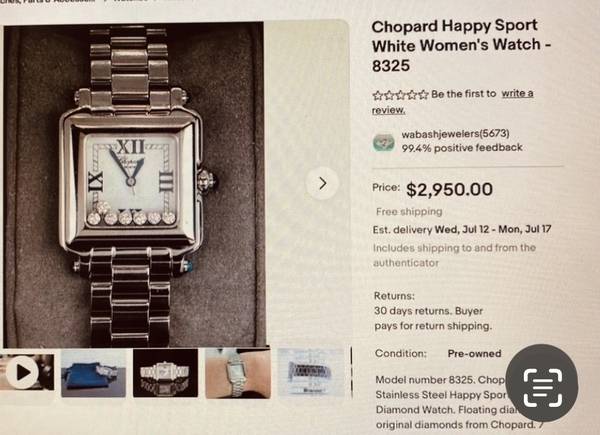Select the watch on wrist thumbnail
The height and width of the screenshot is (435, 600).
pyautogui.click(x=238, y=373)
